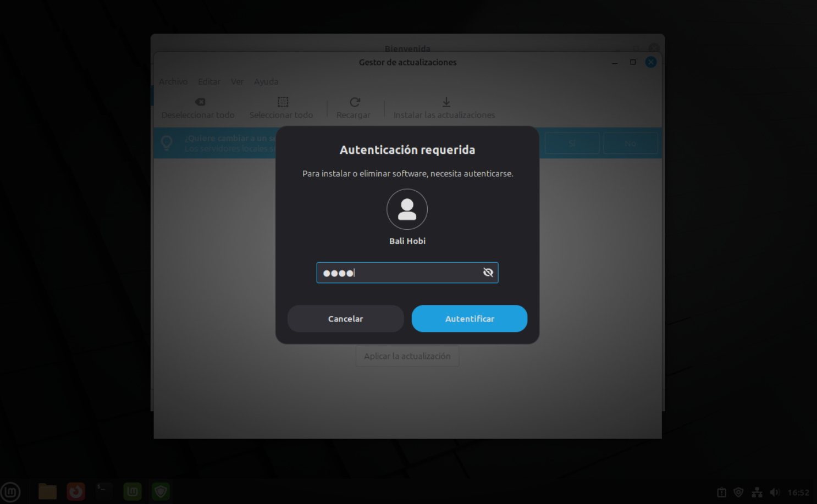Launch Firefox from the taskbar
Image resolution: width=817 pixels, height=504 pixels.
click(76, 491)
